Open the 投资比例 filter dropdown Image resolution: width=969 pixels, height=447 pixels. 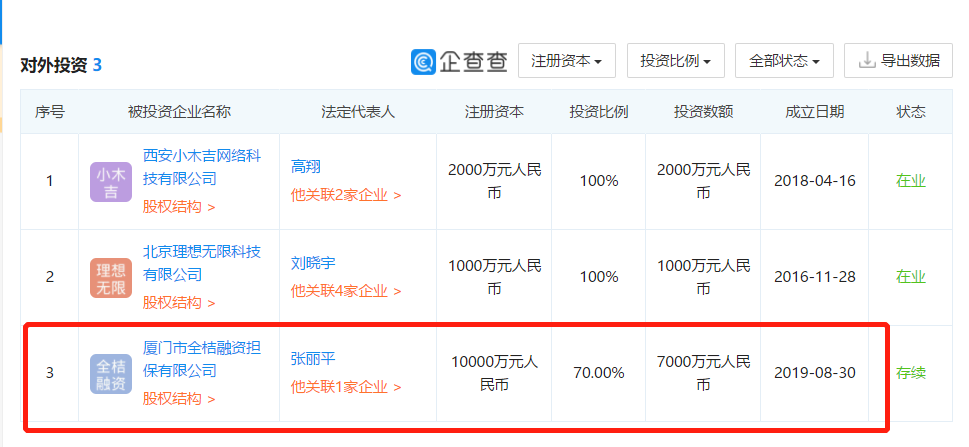pos(675,61)
